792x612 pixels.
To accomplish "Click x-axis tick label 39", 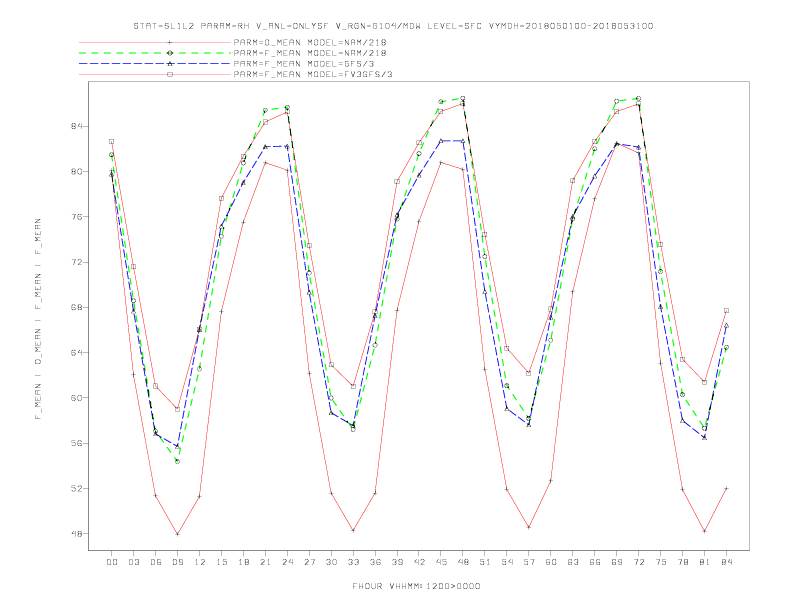I will click(x=397, y=562).
